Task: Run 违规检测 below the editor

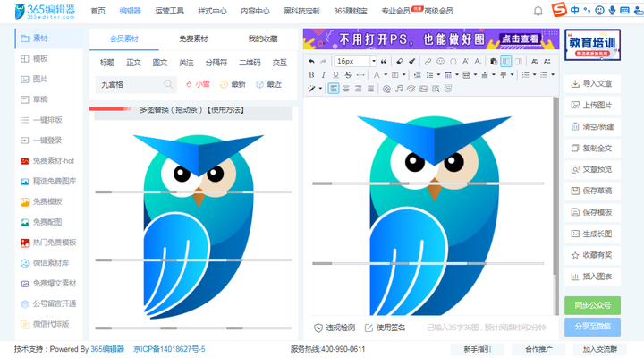Action: point(335,328)
